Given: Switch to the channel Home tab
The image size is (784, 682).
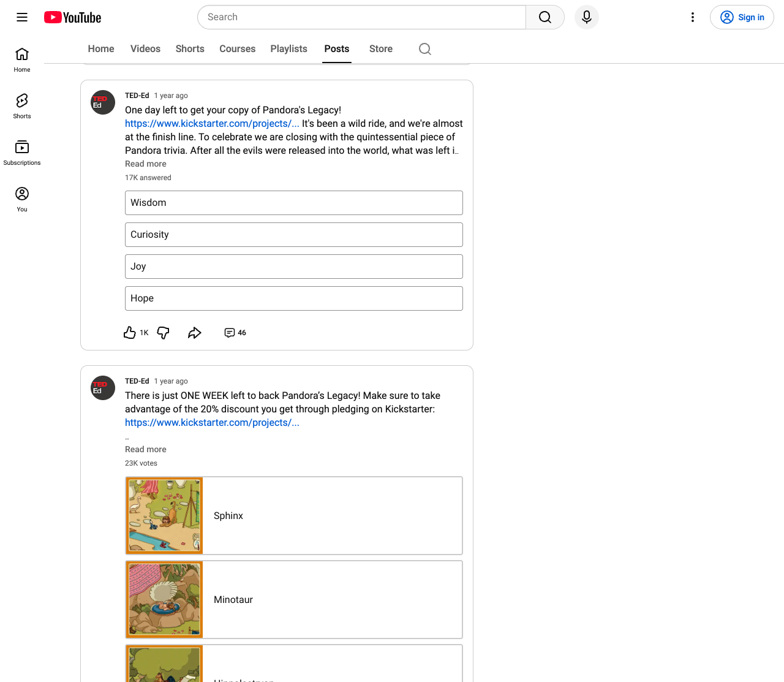Looking at the screenshot, I should [x=101, y=49].
